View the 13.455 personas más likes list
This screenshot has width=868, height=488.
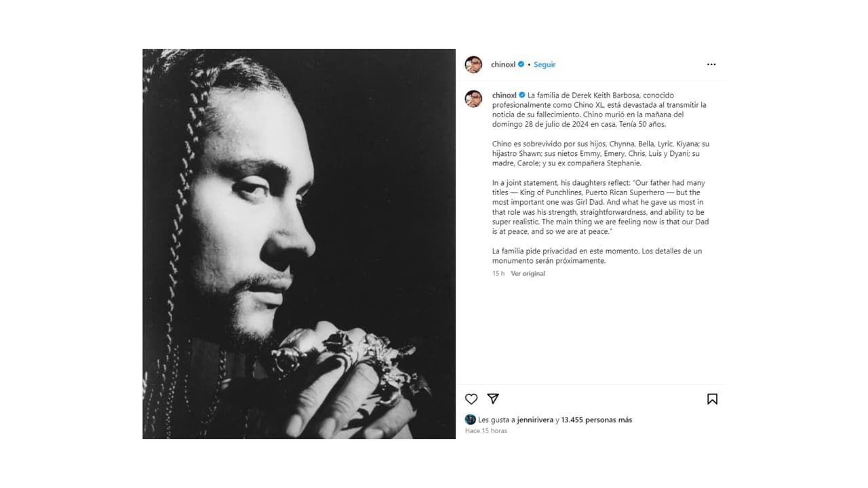tap(596, 420)
